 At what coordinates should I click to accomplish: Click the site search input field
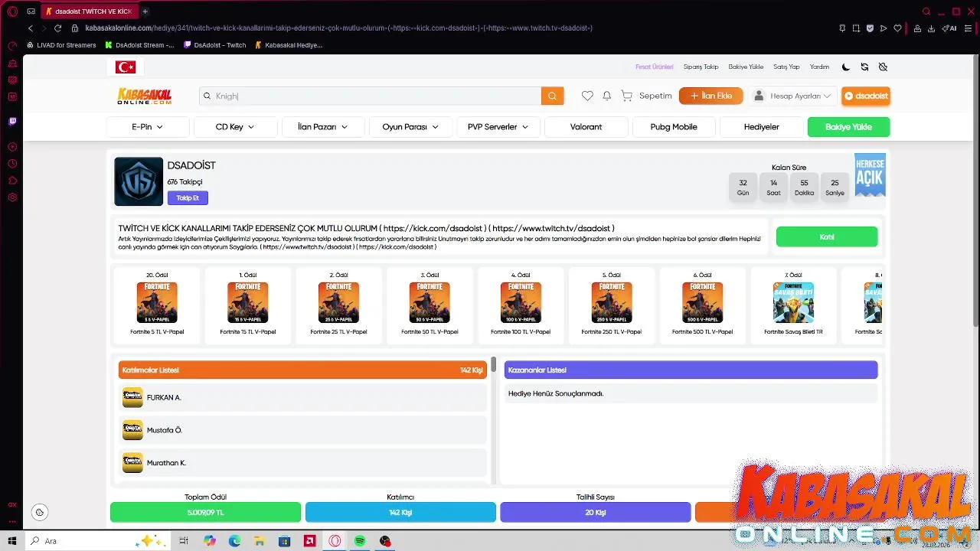coord(371,96)
